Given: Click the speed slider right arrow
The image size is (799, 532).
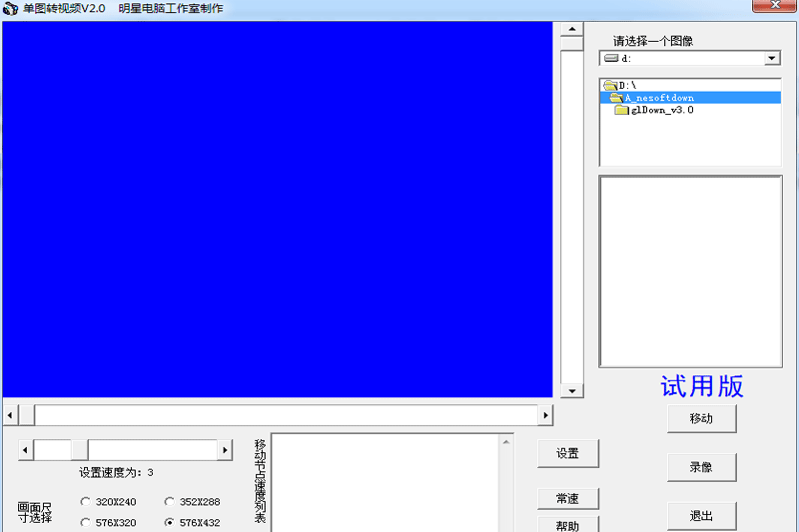Looking at the screenshot, I should coord(225,450).
